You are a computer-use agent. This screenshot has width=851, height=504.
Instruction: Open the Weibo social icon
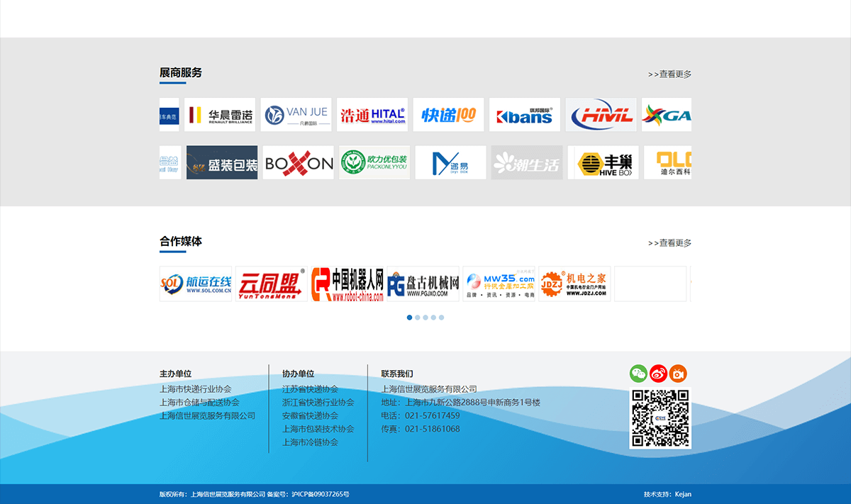point(659,374)
